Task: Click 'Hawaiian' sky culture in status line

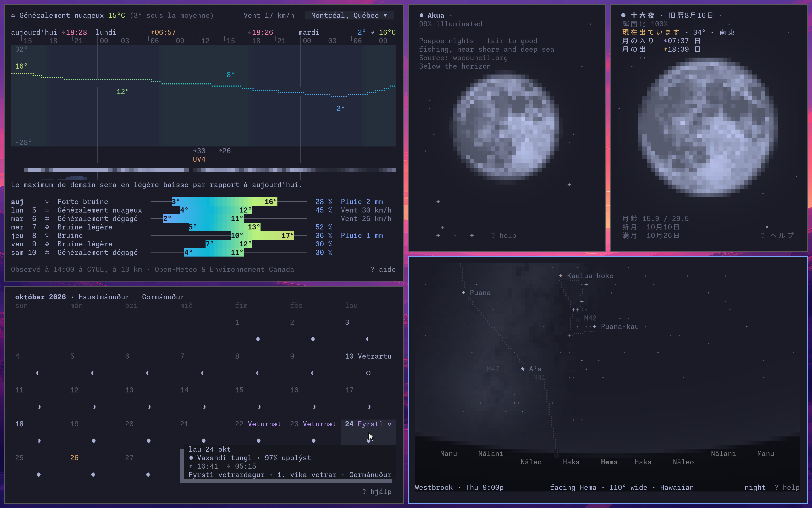Action: coord(677,487)
